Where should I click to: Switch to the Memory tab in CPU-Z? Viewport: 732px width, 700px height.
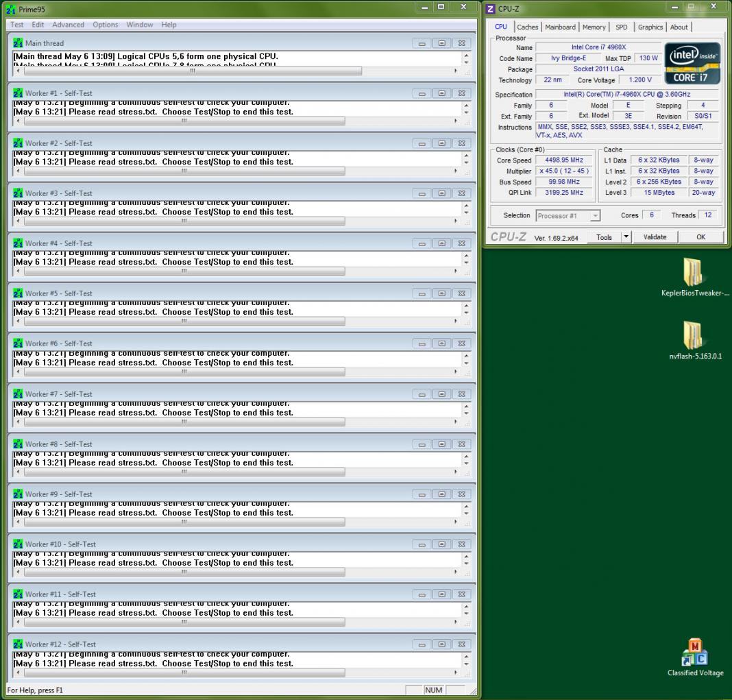(x=594, y=27)
